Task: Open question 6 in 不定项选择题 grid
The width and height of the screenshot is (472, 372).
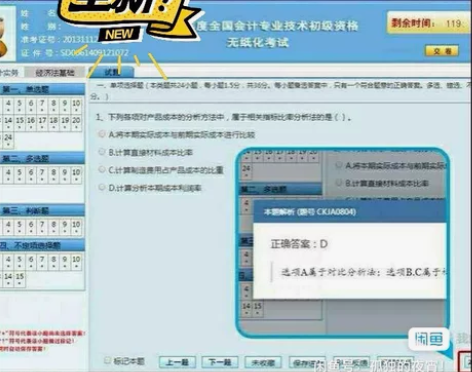Action: [x=31, y=261]
